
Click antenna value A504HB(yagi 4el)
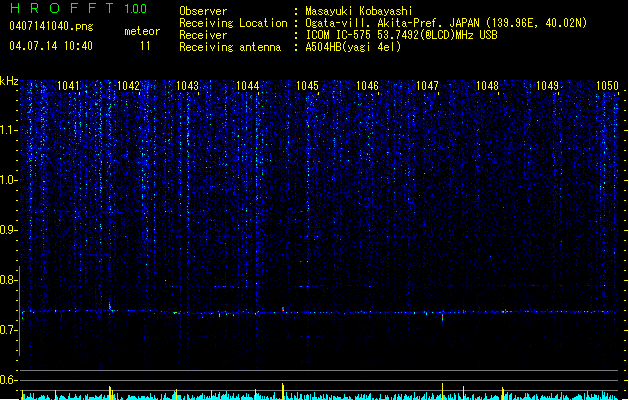(353, 47)
